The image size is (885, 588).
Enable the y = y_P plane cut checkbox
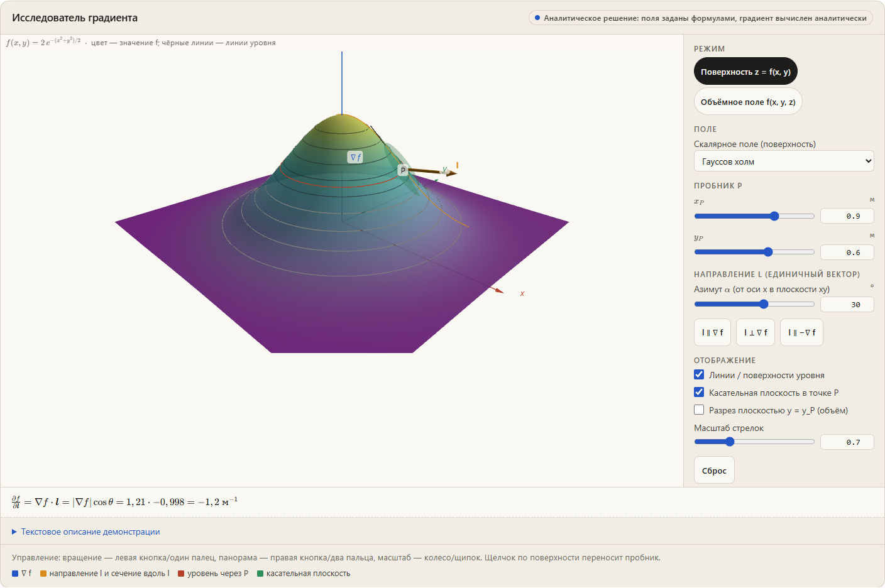[699, 410]
